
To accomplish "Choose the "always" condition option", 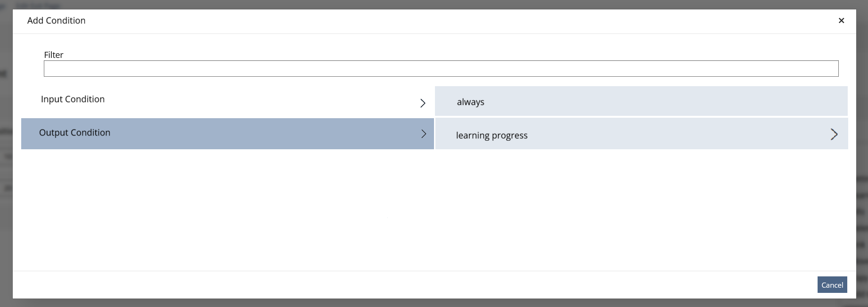I will tap(641, 101).
